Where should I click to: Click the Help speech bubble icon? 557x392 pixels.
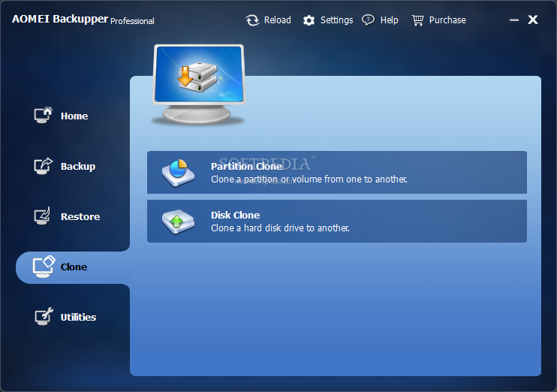click(368, 20)
